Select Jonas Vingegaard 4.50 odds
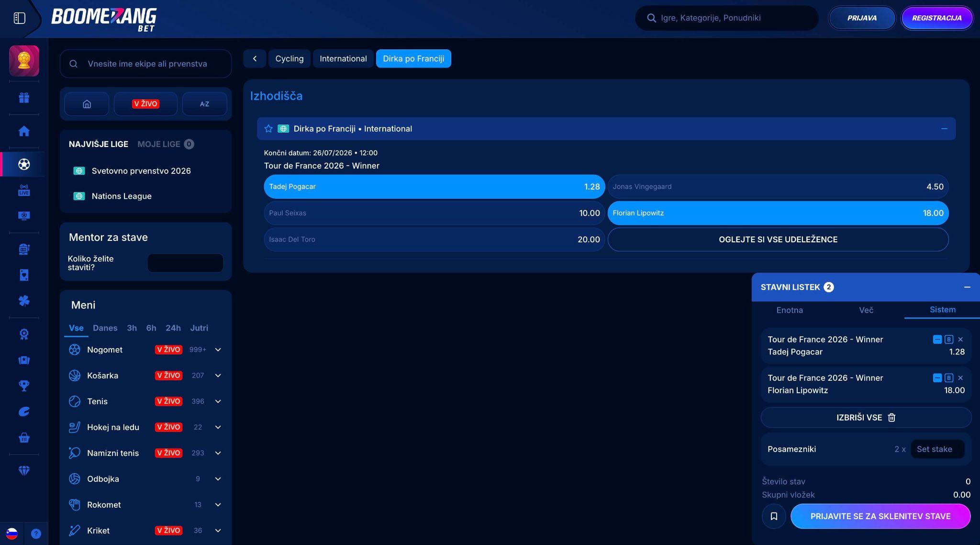Viewport: 980px width, 545px height. (778, 187)
